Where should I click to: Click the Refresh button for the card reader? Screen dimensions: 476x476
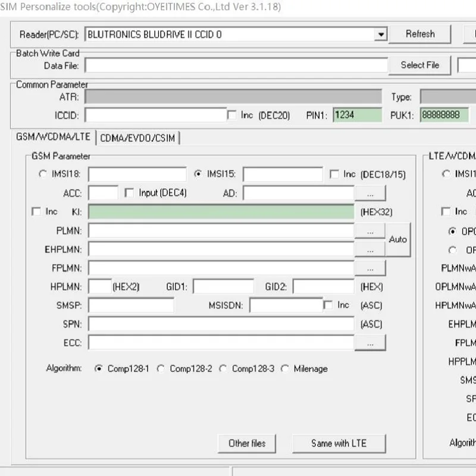click(420, 34)
